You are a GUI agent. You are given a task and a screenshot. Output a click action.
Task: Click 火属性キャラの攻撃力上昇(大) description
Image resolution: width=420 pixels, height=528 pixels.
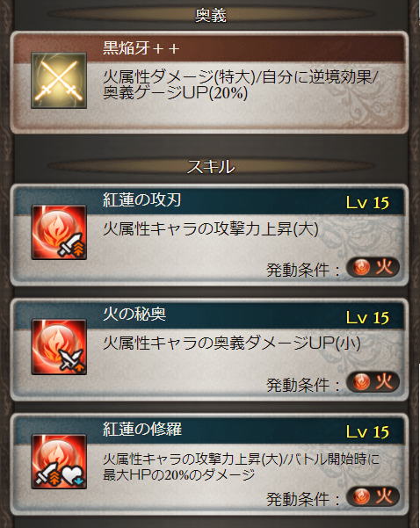pyautogui.click(x=211, y=229)
